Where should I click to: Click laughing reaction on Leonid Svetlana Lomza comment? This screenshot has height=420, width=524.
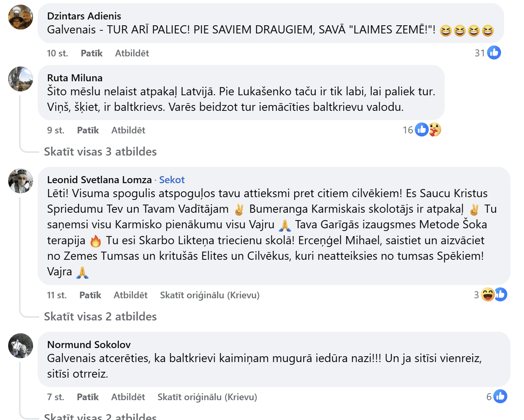pos(487,294)
